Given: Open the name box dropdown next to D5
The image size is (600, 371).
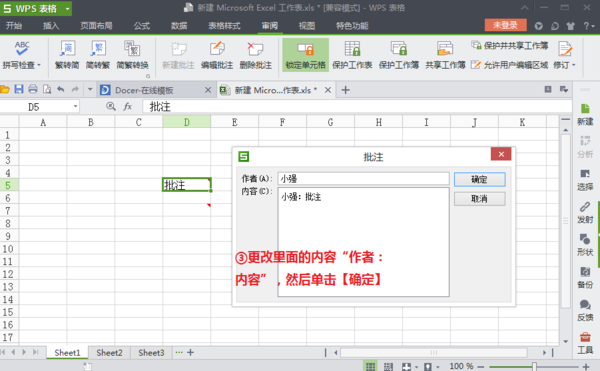Looking at the screenshot, I should (x=75, y=107).
